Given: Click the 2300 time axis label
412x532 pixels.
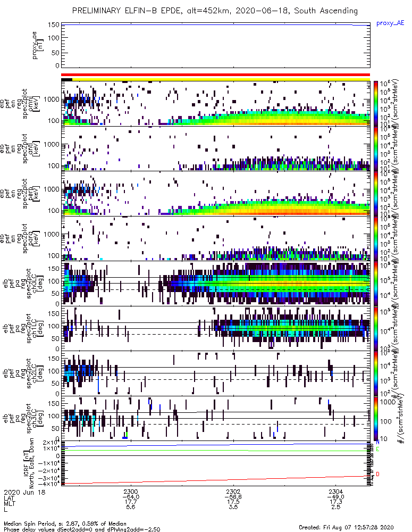Looking at the screenshot, I should tap(131, 492).
